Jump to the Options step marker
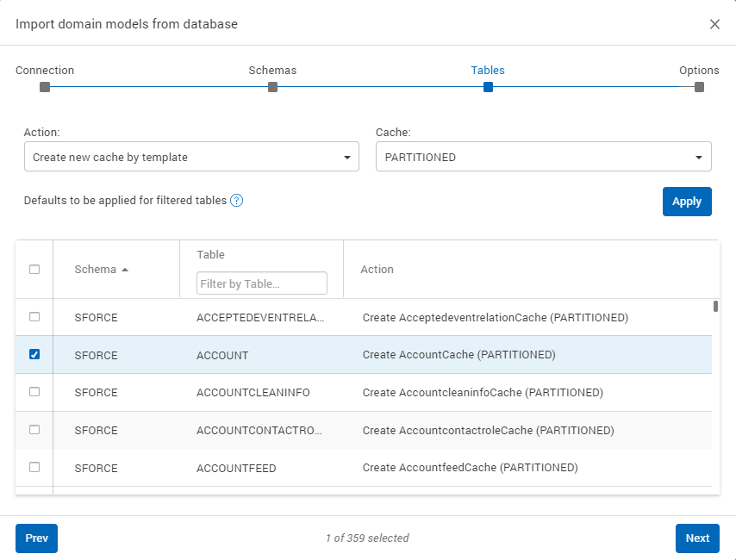The height and width of the screenshot is (560, 736). pyautogui.click(x=699, y=87)
